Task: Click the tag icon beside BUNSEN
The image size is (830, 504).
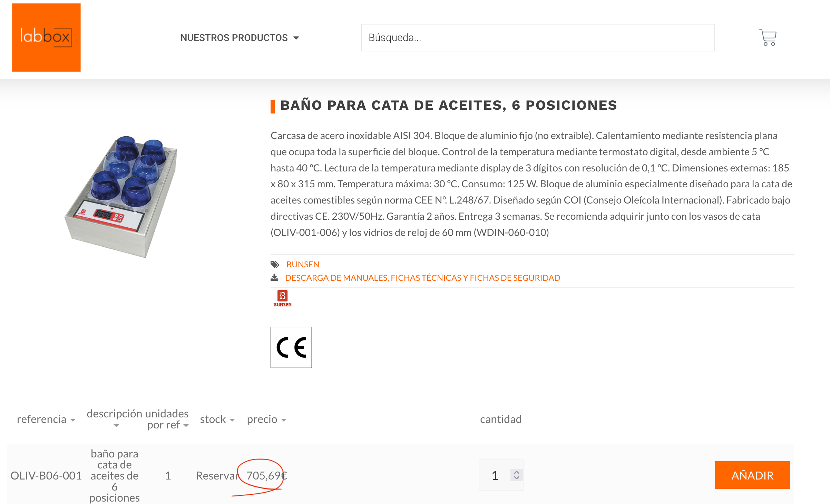Action: click(275, 265)
